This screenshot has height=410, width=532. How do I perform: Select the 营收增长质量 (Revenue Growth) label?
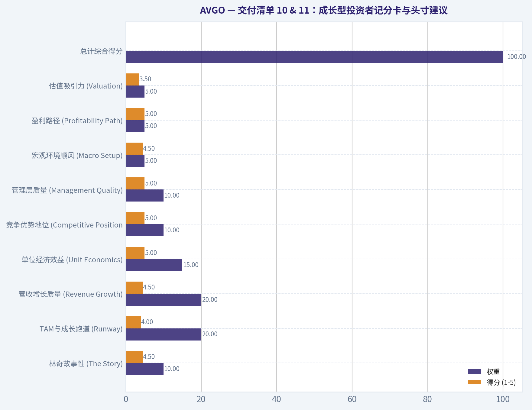click(x=70, y=294)
